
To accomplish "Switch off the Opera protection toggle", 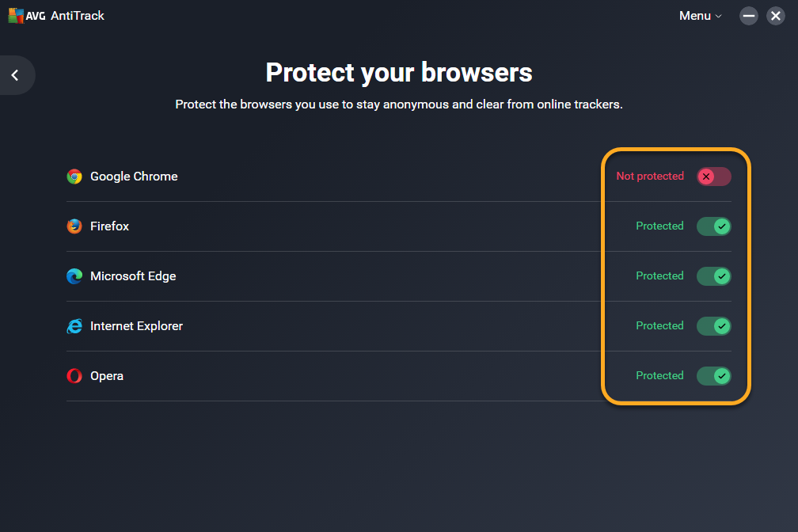I will pyautogui.click(x=713, y=376).
